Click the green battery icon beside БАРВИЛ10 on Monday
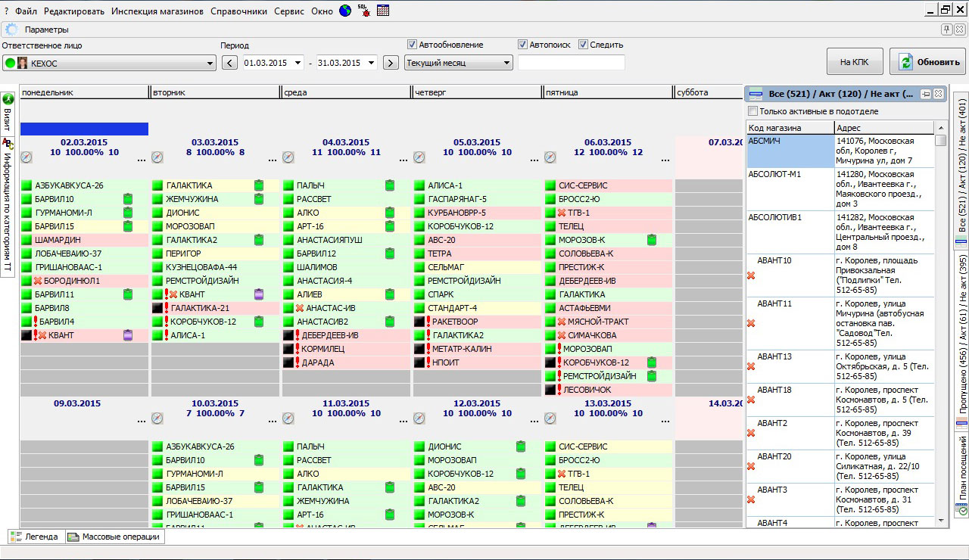The height and width of the screenshot is (560, 969). pyautogui.click(x=128, y=199)
